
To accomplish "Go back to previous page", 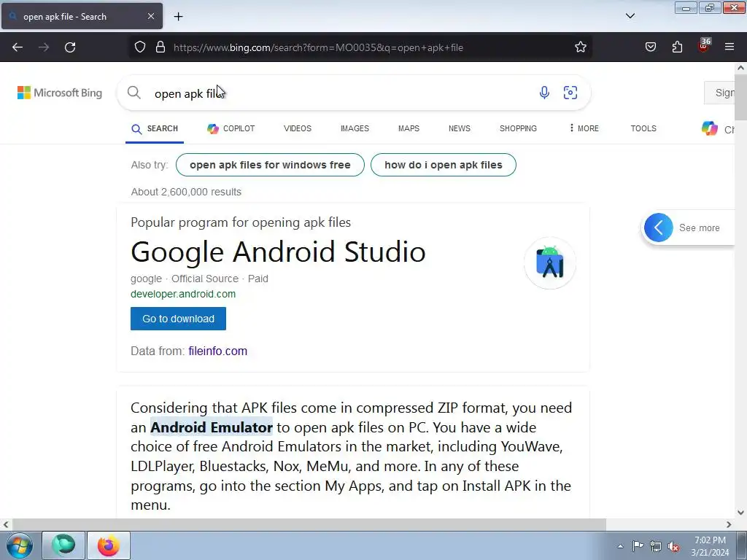I will coord(18,47).
